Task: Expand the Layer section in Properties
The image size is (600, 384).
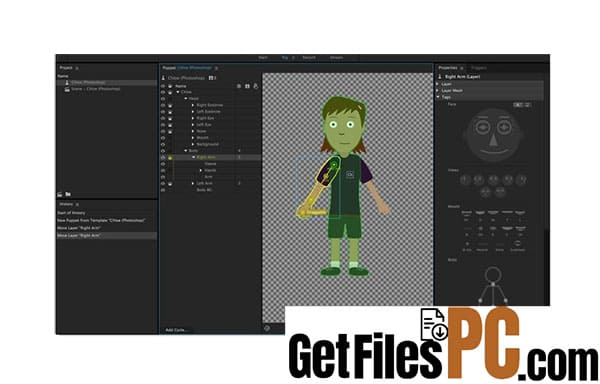Action: pos(438,84)
